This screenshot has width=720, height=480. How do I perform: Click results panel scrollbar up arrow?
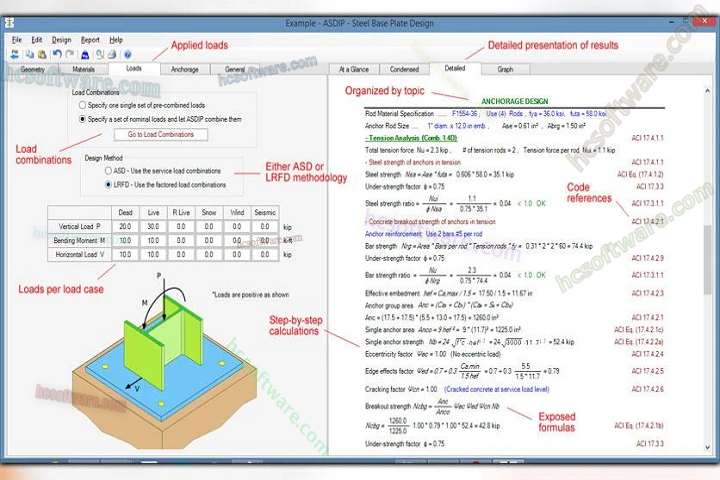pyautogui.click(x=707, y=91)
